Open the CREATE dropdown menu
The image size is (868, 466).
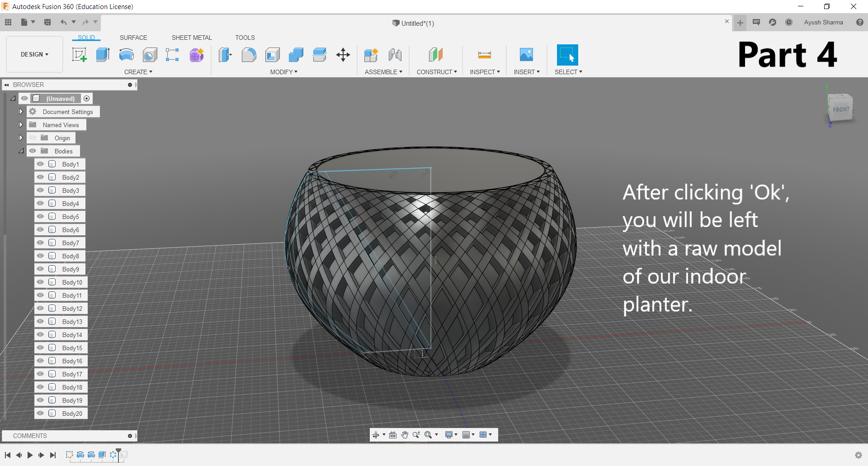tap(138, 72)
